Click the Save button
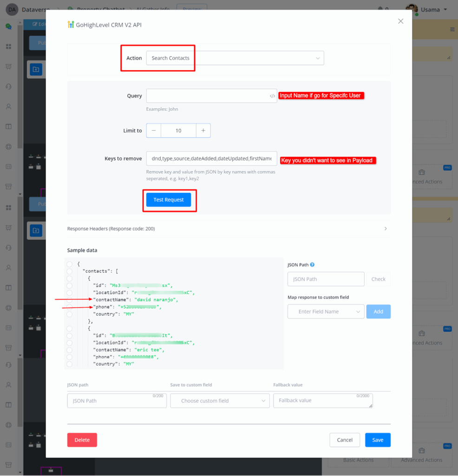This screenshot has width=458, height=476. pos(378,440)
